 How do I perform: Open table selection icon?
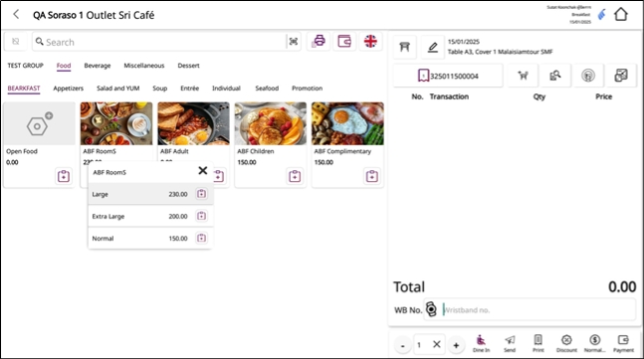pos(404,47)
